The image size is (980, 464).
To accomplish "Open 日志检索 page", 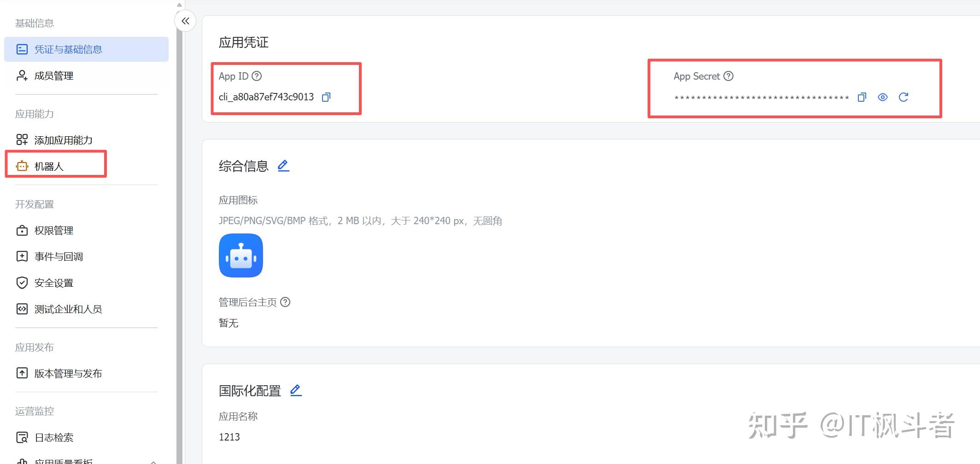I will pos(53,437).
